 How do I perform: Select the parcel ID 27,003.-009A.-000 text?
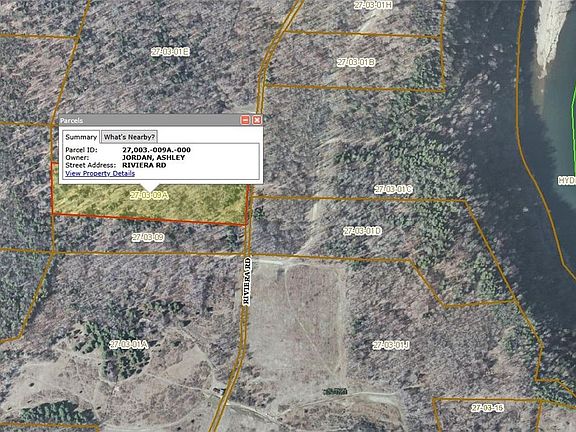coord(156,150)
